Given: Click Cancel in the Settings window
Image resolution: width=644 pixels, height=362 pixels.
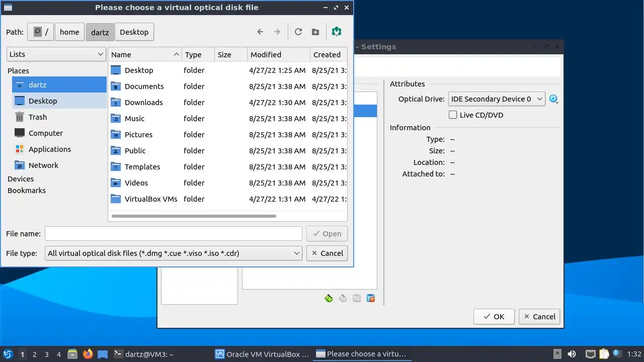Looking at the screenshot, I should (539, 317).
